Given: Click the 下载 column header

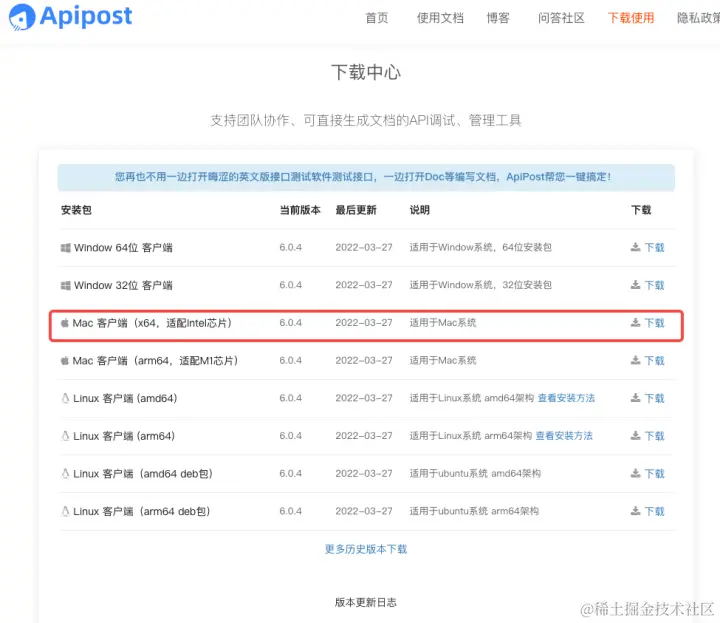Looking at the screenshot, I should (641, 210).
